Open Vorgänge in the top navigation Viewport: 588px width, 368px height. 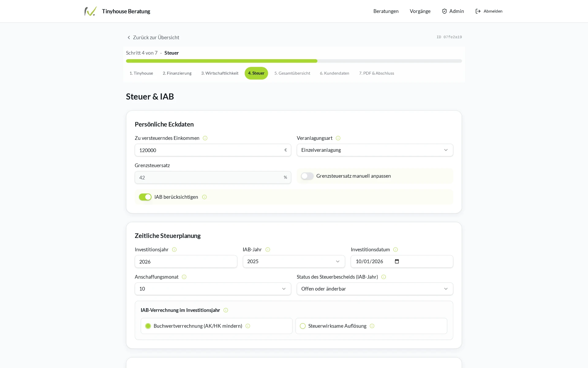(420, 11)
